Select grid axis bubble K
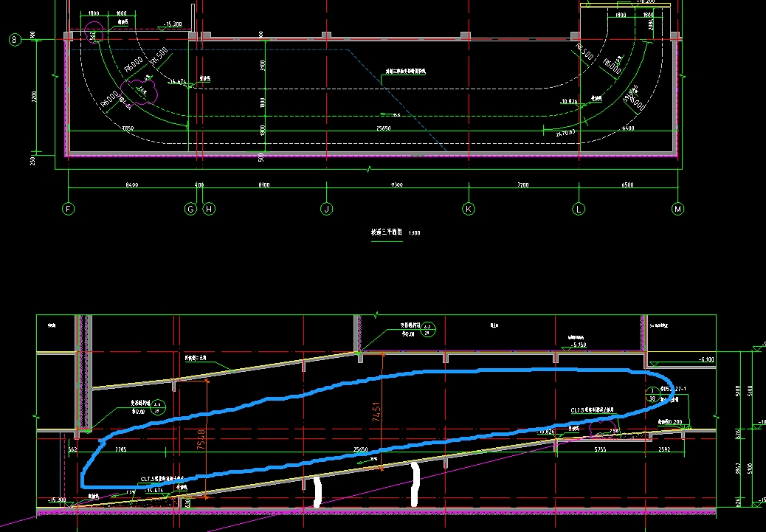This screenshot has height=532, width=766. tap(469, 209)
